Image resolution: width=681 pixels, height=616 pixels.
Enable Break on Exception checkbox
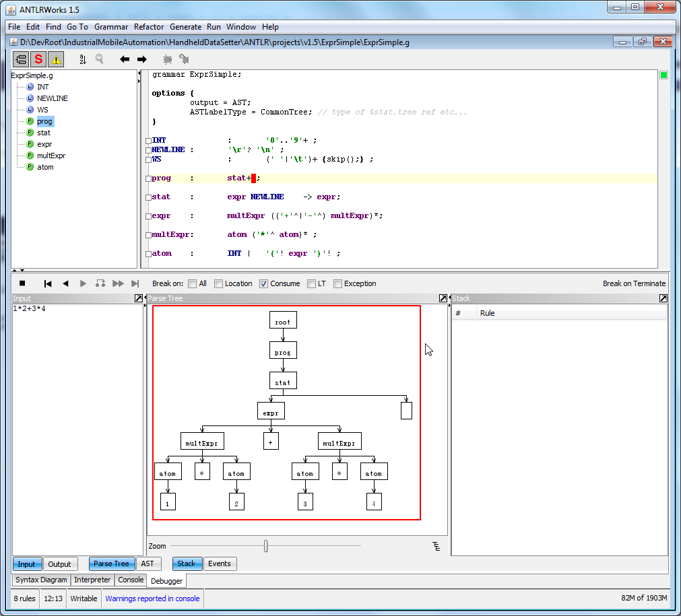[337, 283]
